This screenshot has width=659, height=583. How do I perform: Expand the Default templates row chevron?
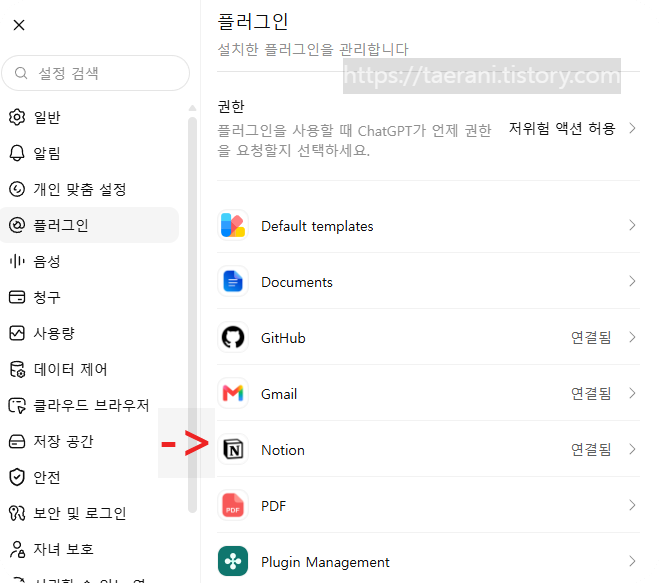coord(632,225)
